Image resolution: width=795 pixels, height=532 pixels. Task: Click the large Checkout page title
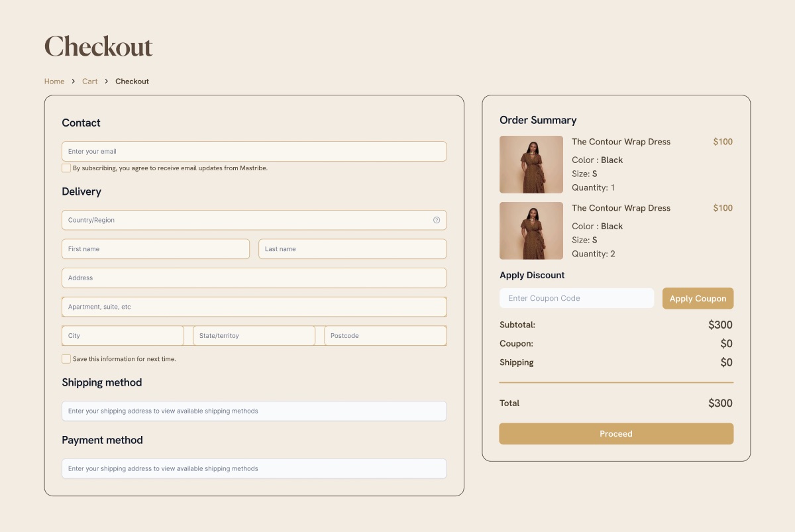pos(98,46)
